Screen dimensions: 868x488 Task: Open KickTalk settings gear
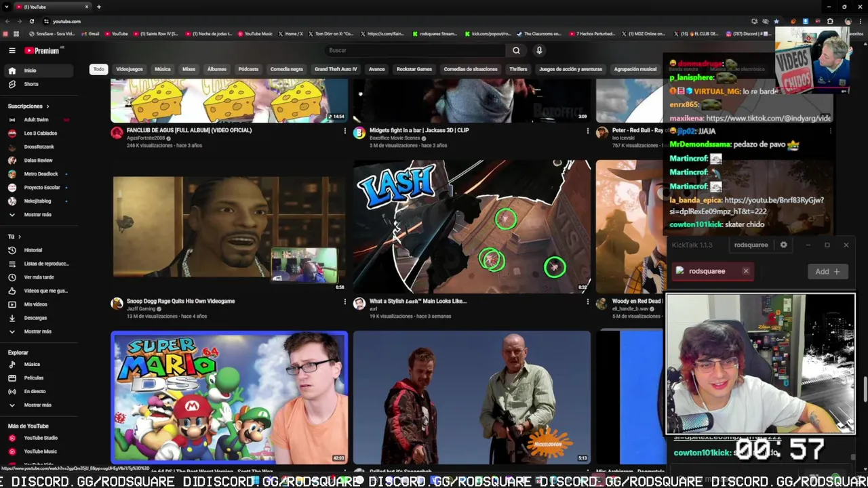tap(783, 245)
